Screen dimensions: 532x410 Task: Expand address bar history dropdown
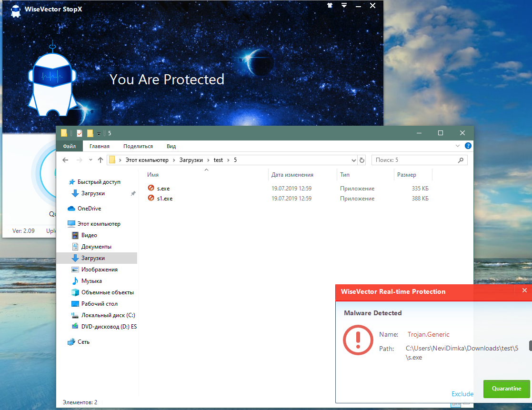353,160
